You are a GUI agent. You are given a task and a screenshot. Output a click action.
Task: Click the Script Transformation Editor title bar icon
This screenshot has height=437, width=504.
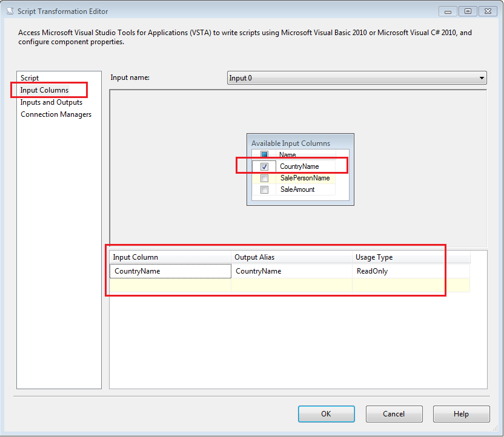tap(8, 11)
